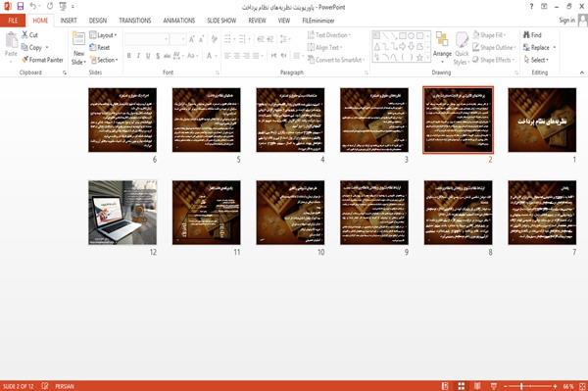Open the Section dropdown menu
The image size is (588, 391).
coord(104,60)
